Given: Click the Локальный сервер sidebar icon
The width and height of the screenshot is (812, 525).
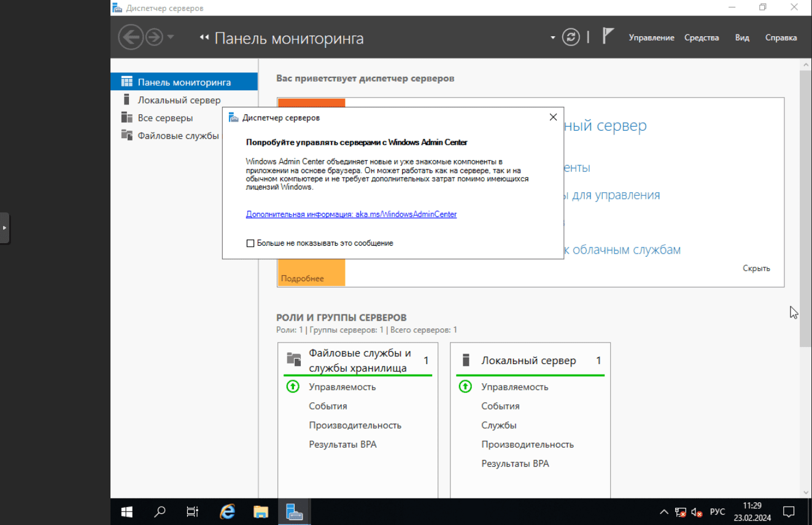Looking at the screenshot, I should pyautogui.click(x=126, y=99).
